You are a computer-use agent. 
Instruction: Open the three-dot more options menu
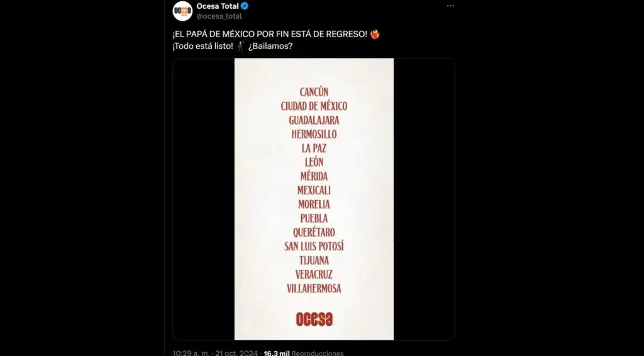pyautogui.click(x=450, y=6)
